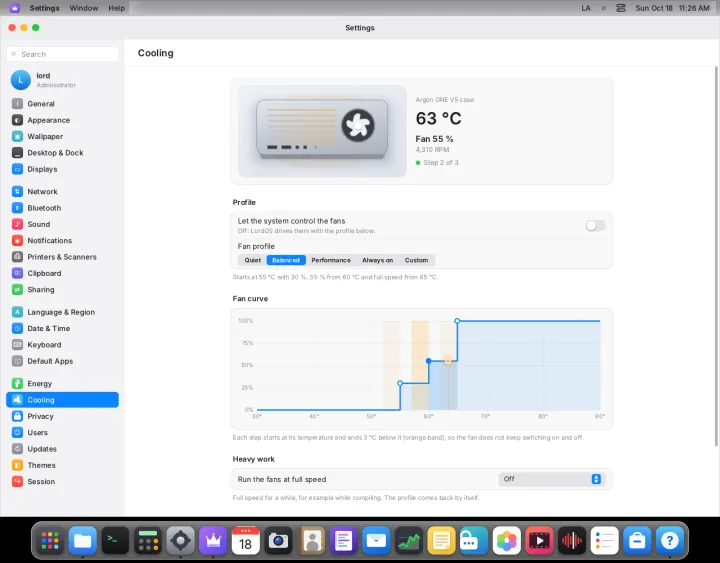Viewport: 720px width, 563px height.
Task: Select Clipboard in the sidebar
Action: click(x=62, y=273)
